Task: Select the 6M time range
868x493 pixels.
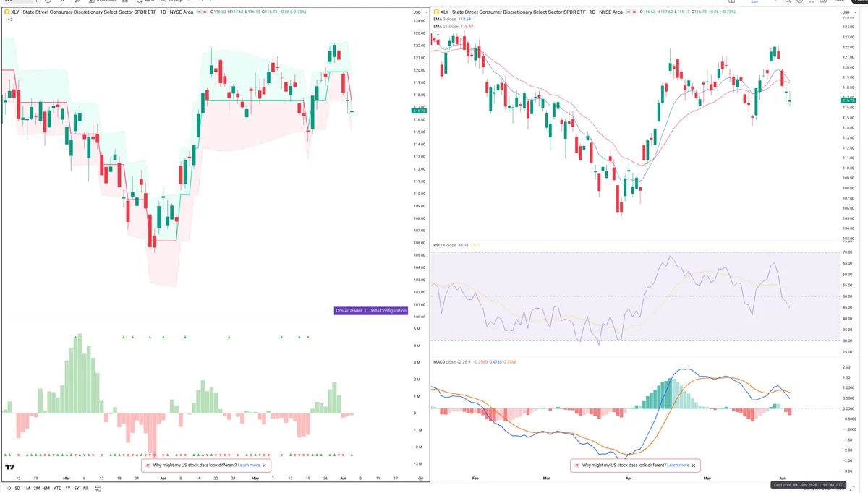Action: (x=46, y=489)
